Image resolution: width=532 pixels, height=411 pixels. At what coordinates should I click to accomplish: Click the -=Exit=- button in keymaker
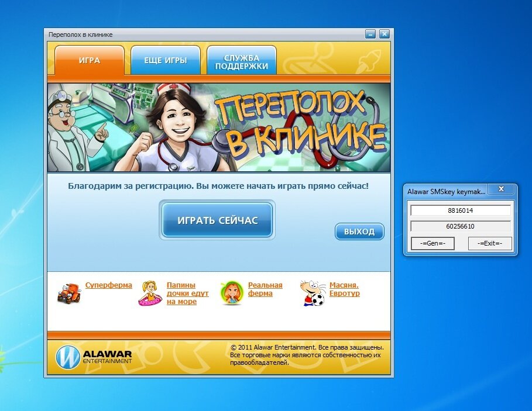click(490, 243)
